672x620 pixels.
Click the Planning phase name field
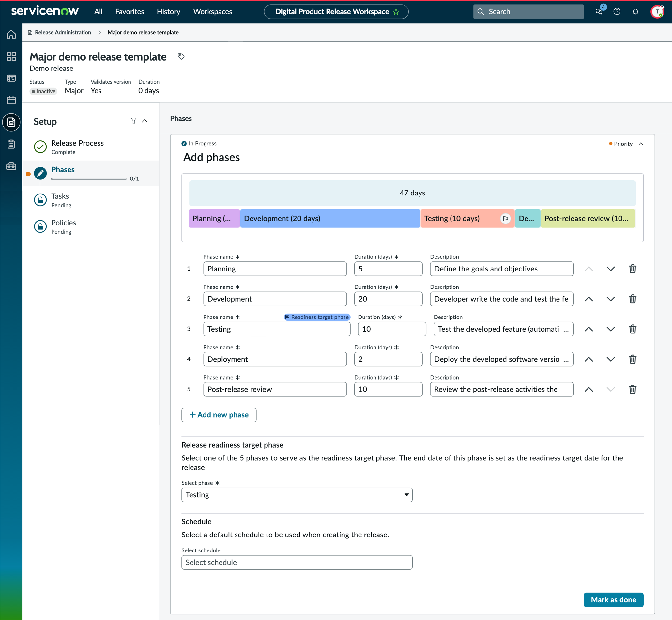click(x=275, y=269)
